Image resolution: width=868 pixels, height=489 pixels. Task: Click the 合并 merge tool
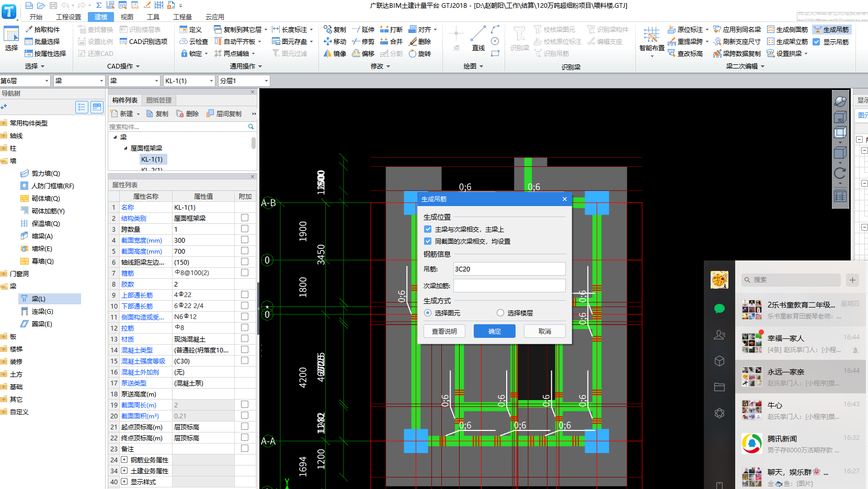coord(391,42)
